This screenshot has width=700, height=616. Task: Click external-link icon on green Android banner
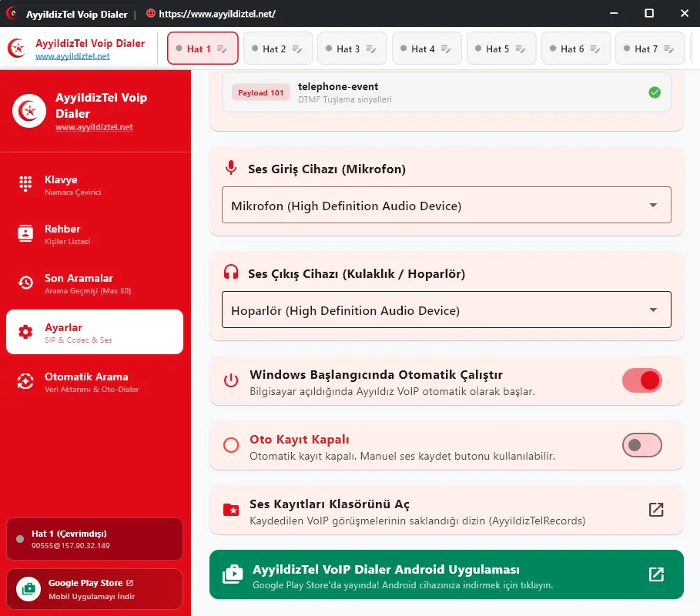click(656, 574)
